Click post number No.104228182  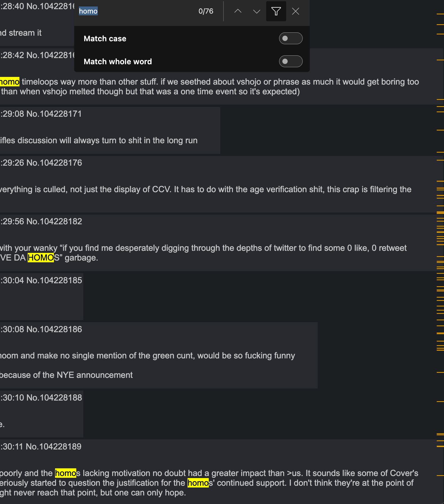click(x=54, y=221)
